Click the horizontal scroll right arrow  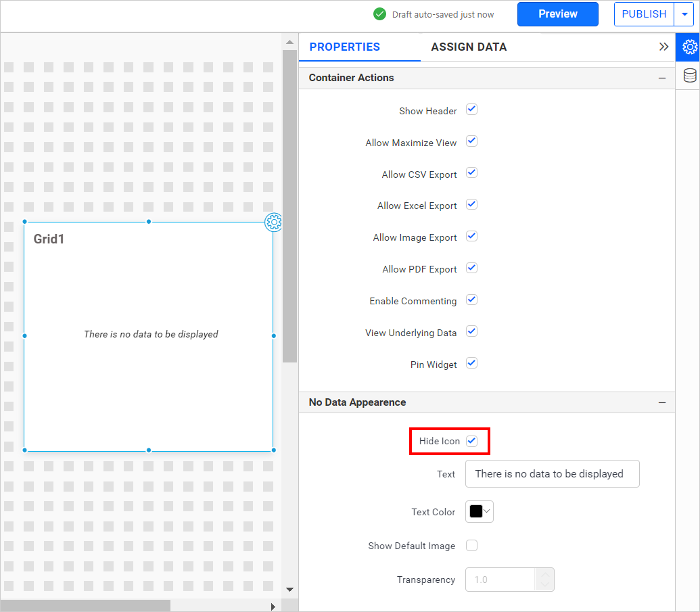[x=273, y=607]
